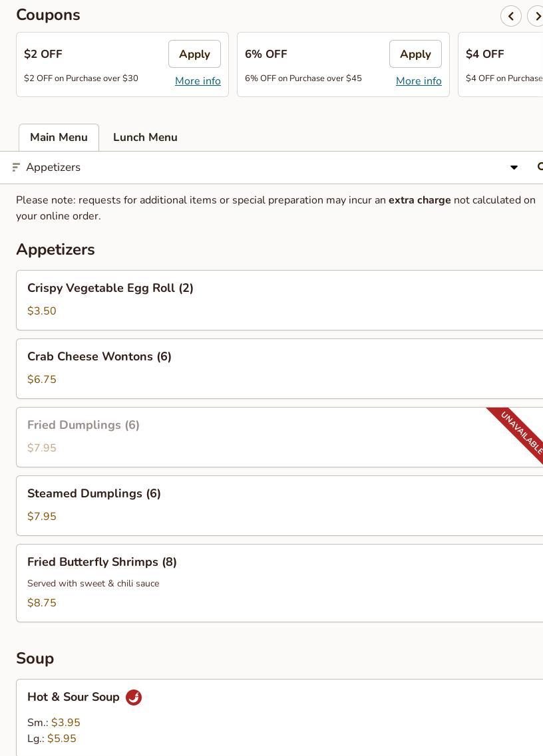Click the category list icon beside Appetizers
This screenshot has height=756, width=543.
(x=17, y=168)
